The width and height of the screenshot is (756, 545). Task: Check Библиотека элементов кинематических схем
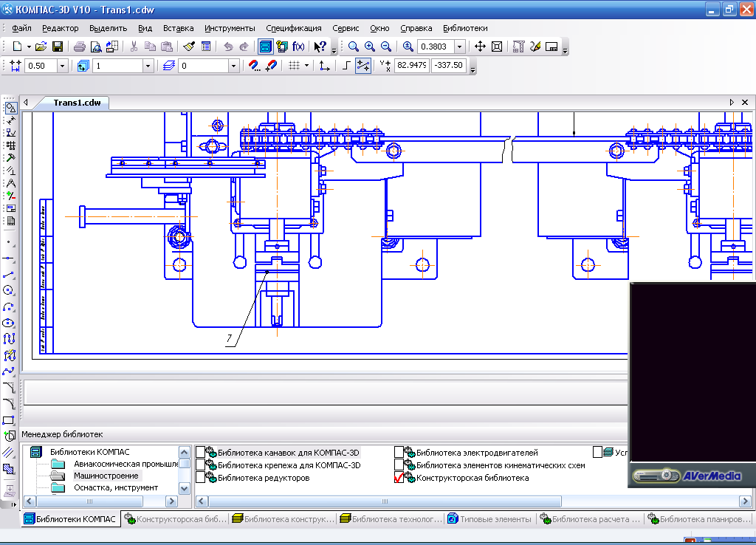tap(399, 465)
